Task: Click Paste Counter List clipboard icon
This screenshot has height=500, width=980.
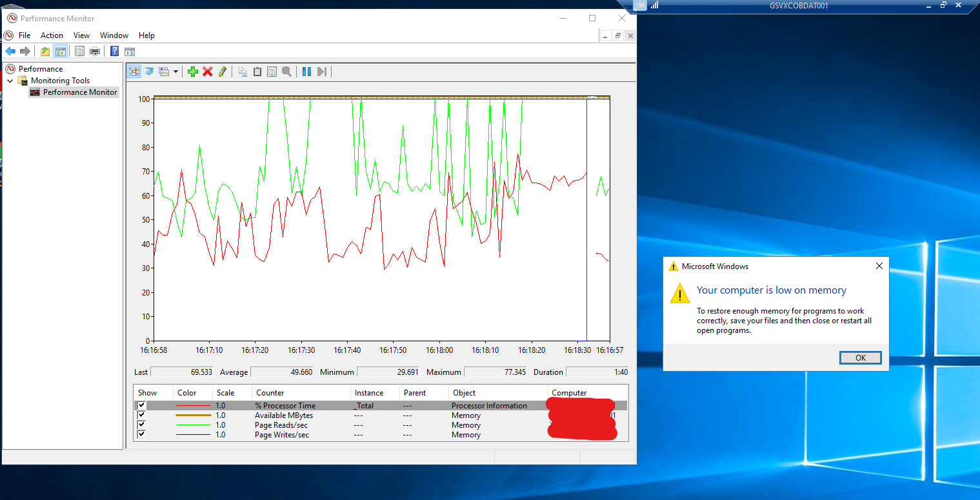Action: [257, 72]
